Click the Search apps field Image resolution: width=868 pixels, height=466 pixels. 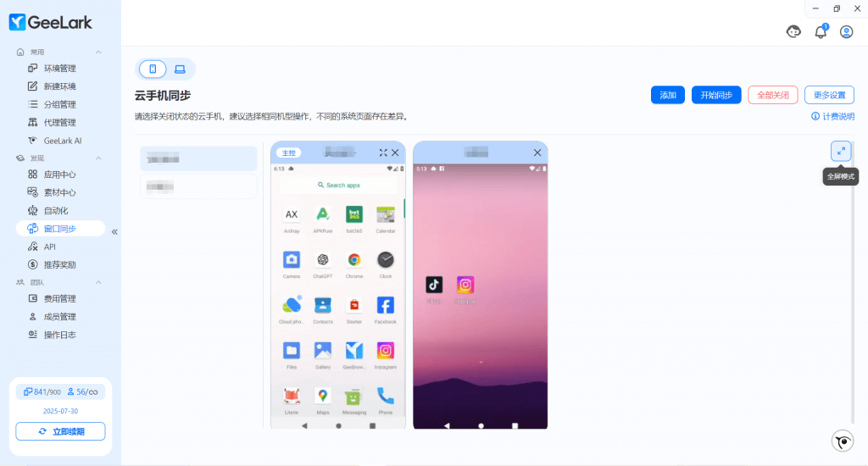338,185
